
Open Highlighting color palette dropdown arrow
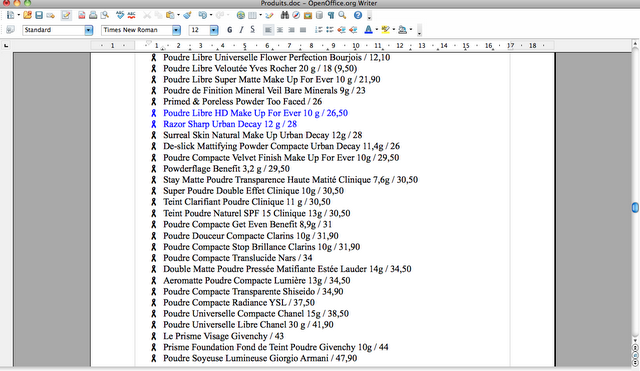point(393,30)
